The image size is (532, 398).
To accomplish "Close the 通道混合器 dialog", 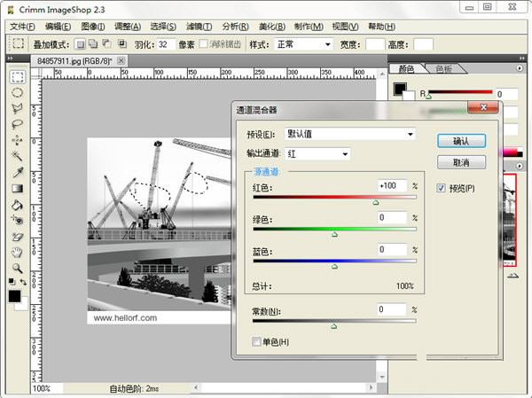I will (483, 107).
